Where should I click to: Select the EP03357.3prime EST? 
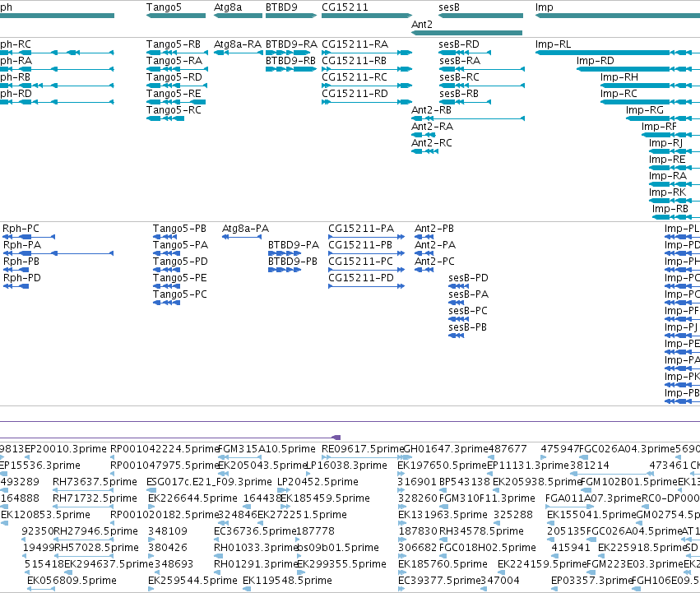coord(555,589)
